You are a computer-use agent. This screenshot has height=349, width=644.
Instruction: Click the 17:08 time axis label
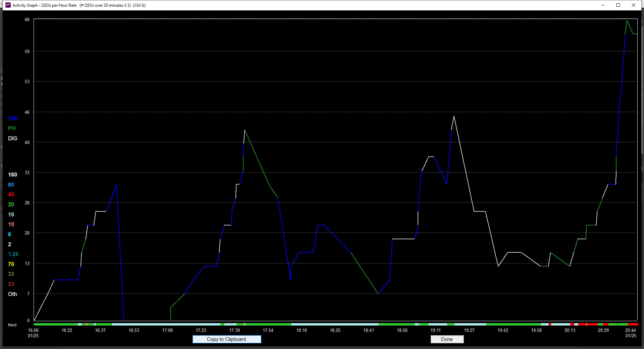click(167, 330)
